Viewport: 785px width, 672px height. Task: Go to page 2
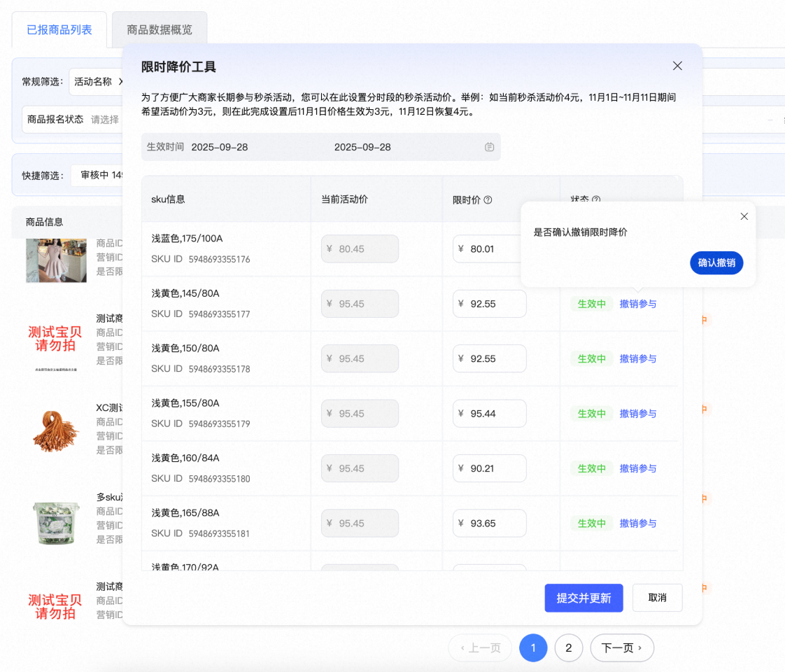click(568, 648)
